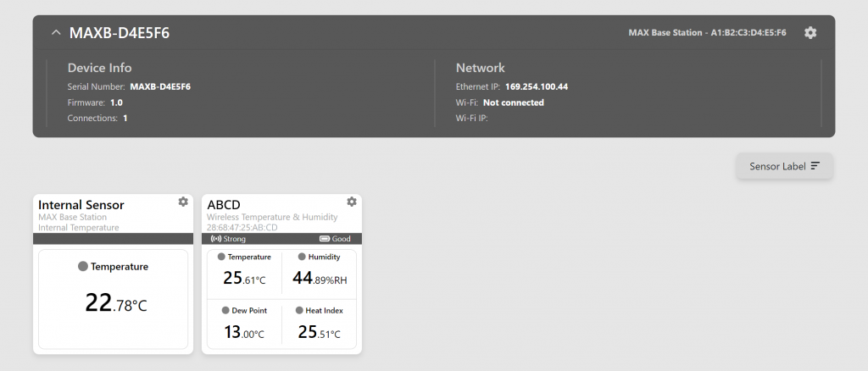Click the 22.78°C internal temperature reading
868x371 pixels.
(116, 303)
